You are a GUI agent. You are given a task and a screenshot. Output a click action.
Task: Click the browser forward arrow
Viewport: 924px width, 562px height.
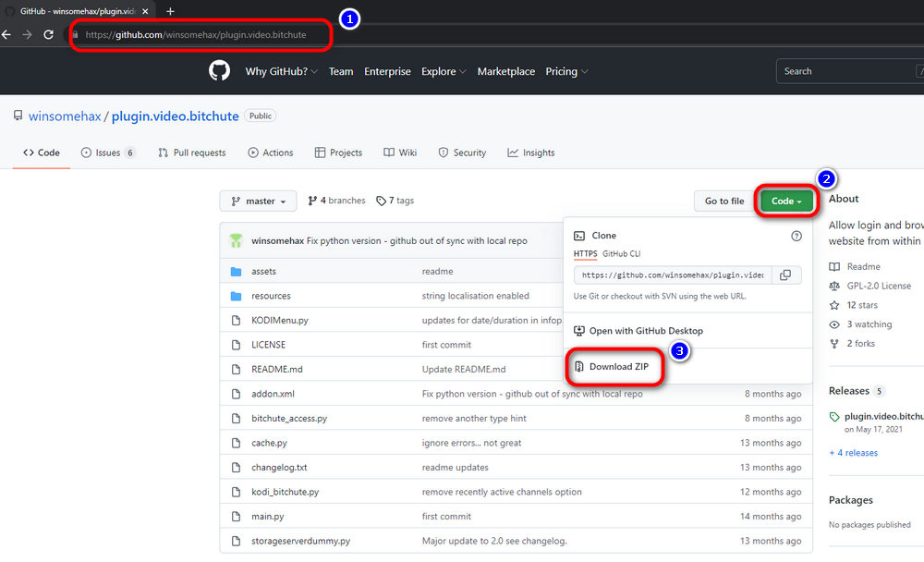(27, 35)
